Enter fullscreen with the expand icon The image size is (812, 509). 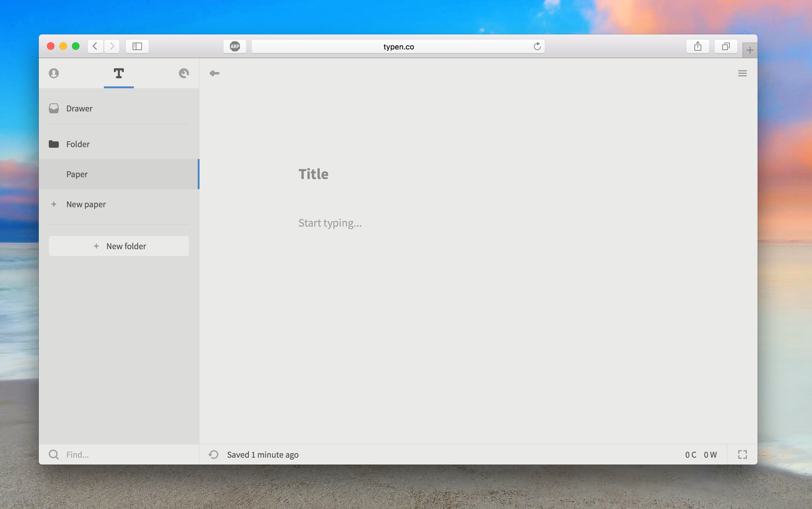[742, 455]
